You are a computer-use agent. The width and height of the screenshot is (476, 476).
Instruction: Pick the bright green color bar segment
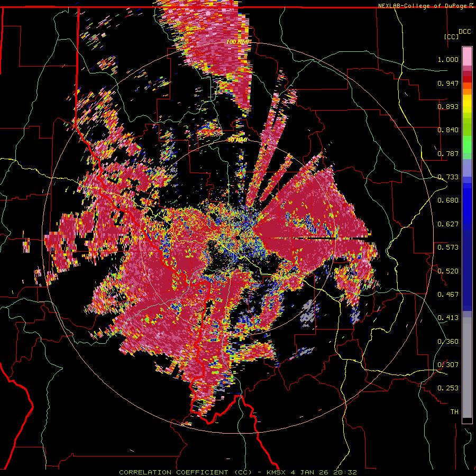click(467, 144)
